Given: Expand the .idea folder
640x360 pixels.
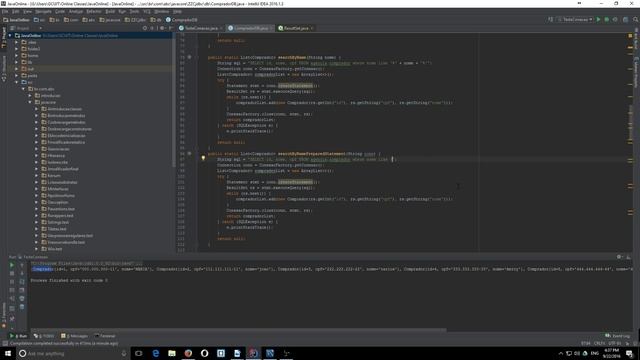Looking at the screenshot, I should click(17, 42).
